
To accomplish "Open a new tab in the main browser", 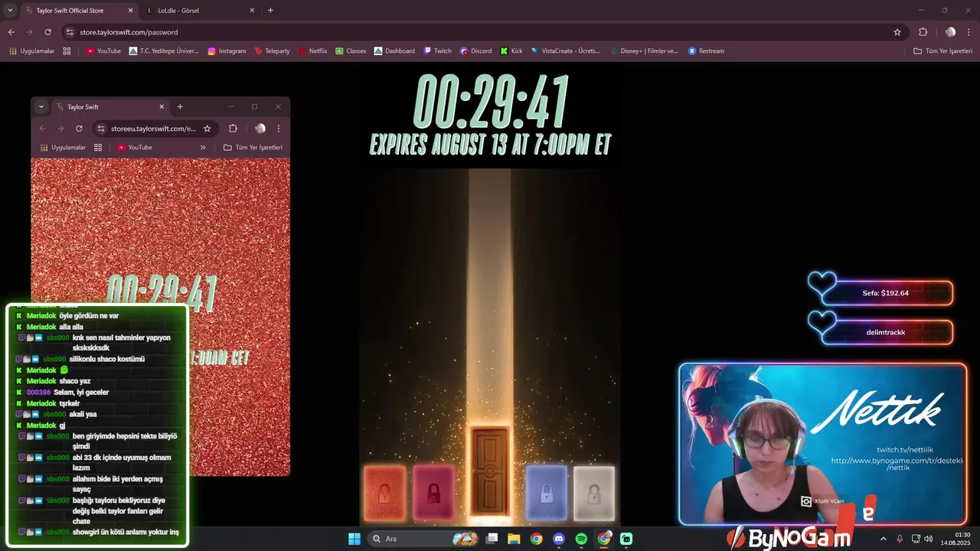I will (x=270, y=11).
